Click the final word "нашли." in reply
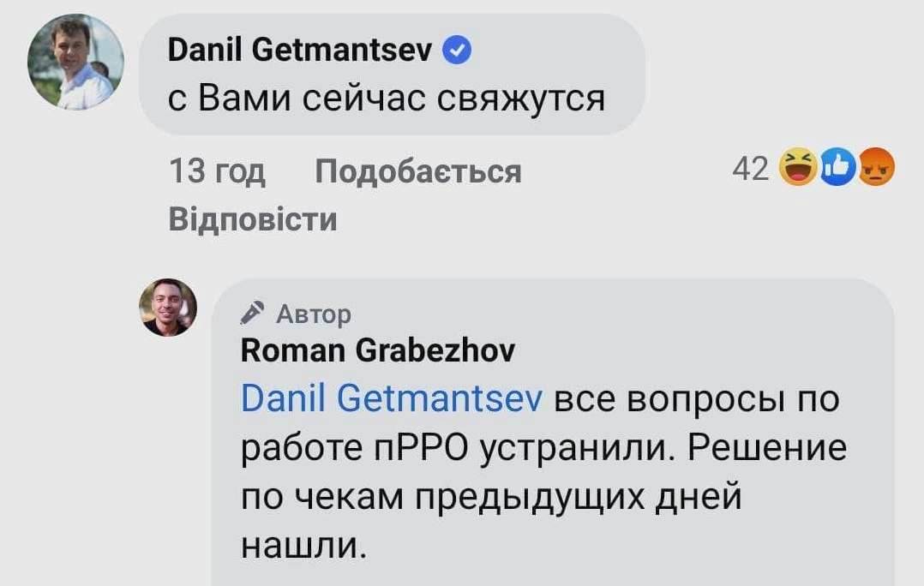This screenshot has width=924, height=586. pos(304,545)
